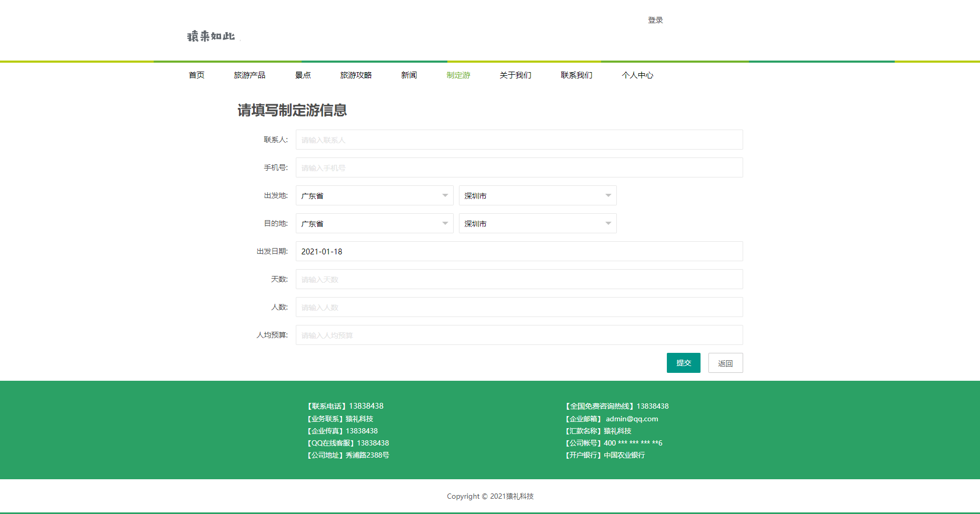Open the 登录 login link

pos(655,20)
